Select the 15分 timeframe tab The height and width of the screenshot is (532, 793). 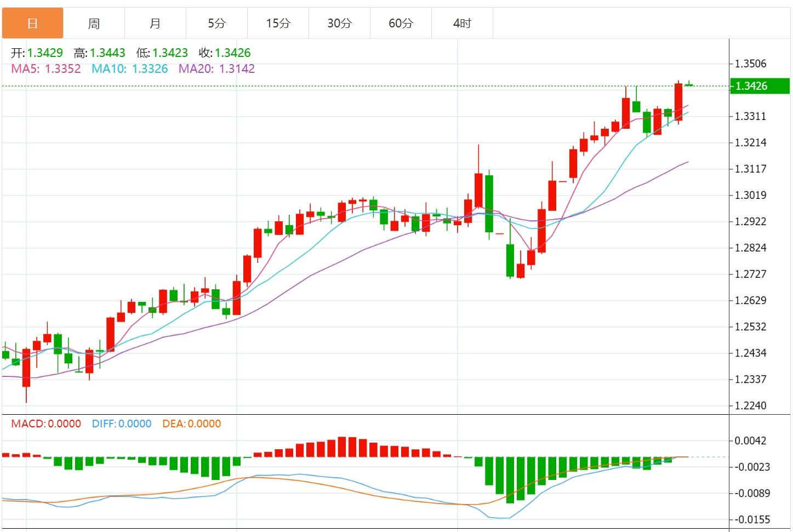(x=278, y=23)
